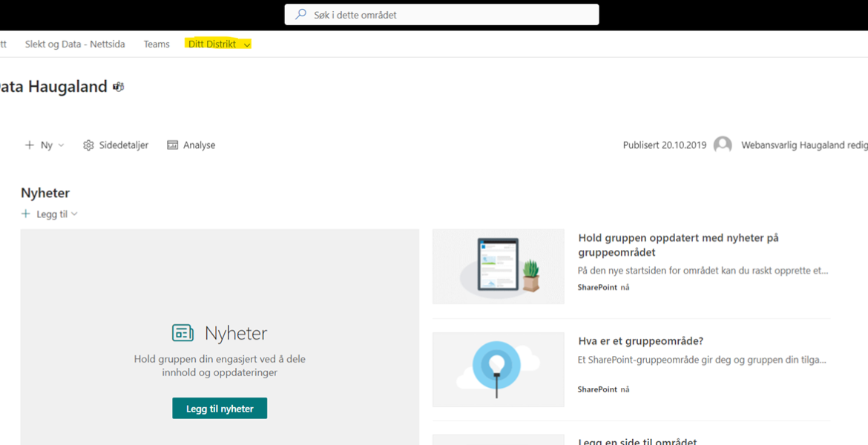This screenshot has width=868, height=445.
Task: Click "Et SharePoint-gruppeområde gir deg" description
Action: point(702,360)
